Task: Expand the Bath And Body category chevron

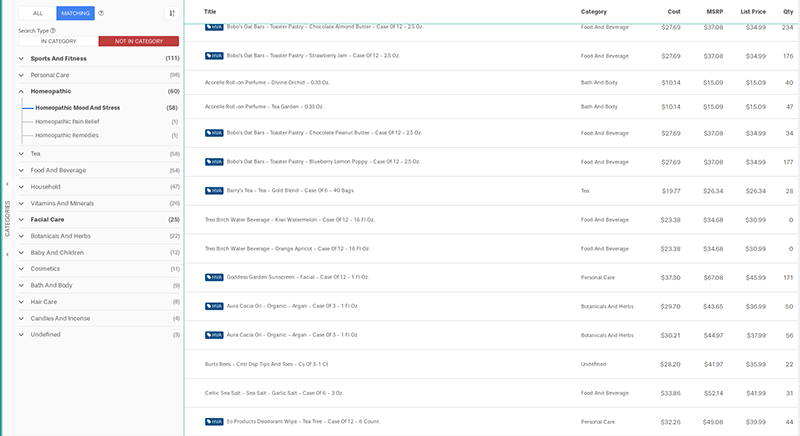Action: pyautogui.click(x=21, y=285)
